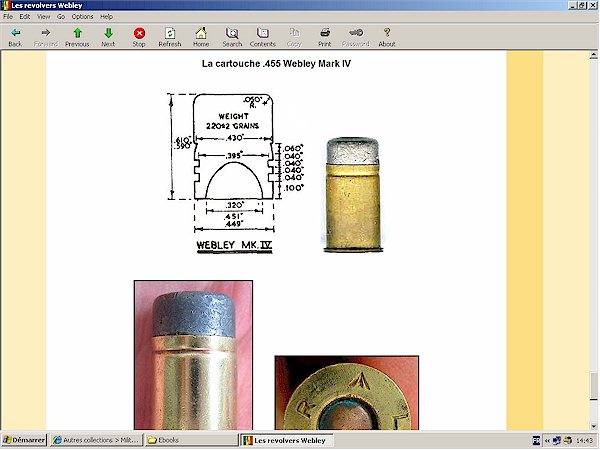The width and height of the screenshot is (600, 450).
Task: Expand hidden system tray icons chevron
Action: (547, 441)
